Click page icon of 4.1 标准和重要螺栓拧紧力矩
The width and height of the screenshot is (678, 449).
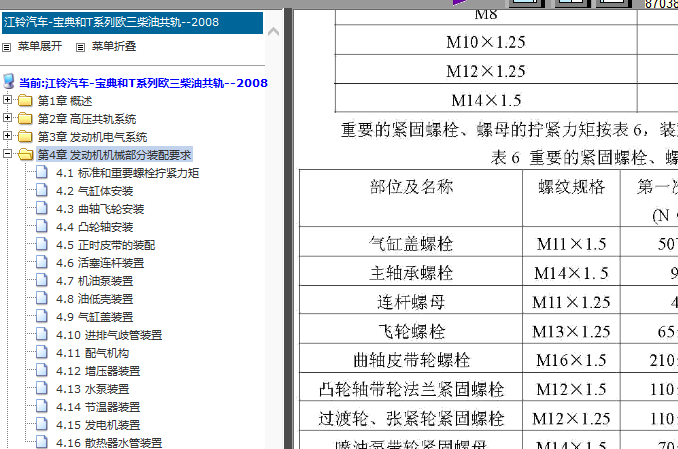click(42, 173)
